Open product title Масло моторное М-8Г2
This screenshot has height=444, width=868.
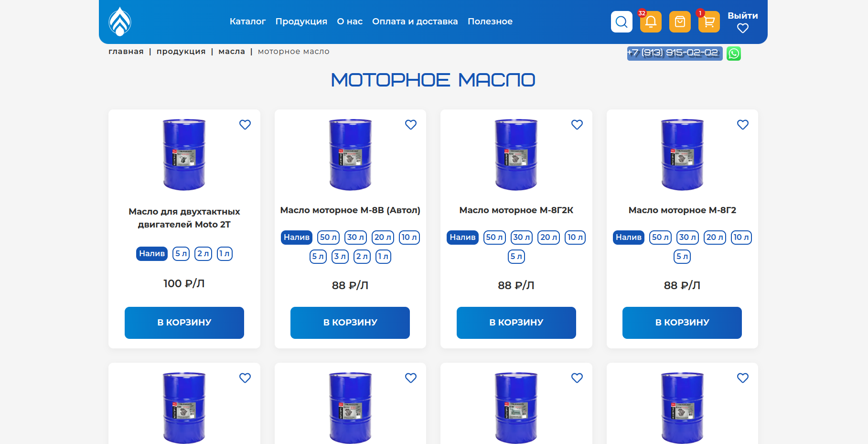pyautogui.click(x=682, y=210)
